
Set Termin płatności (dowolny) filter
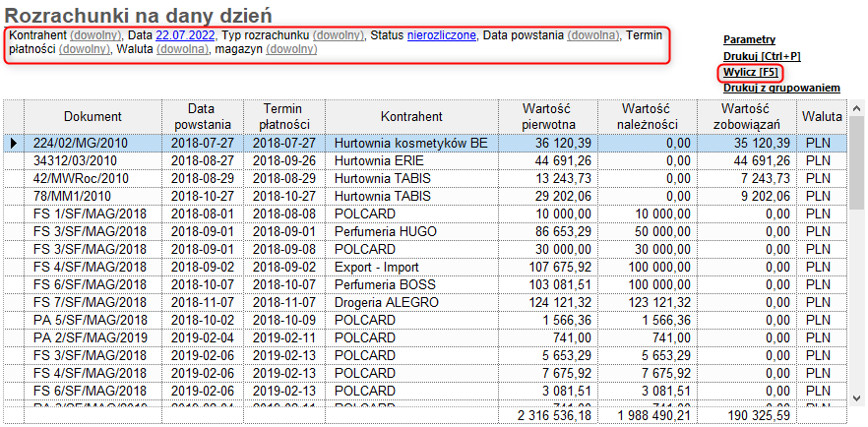coord(85,49)
